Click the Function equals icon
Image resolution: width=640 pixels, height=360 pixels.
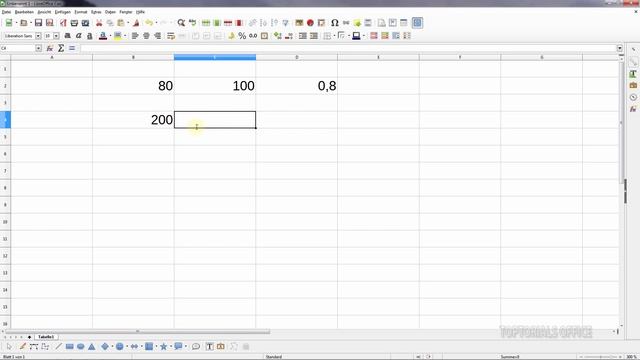tap(72, 48)
